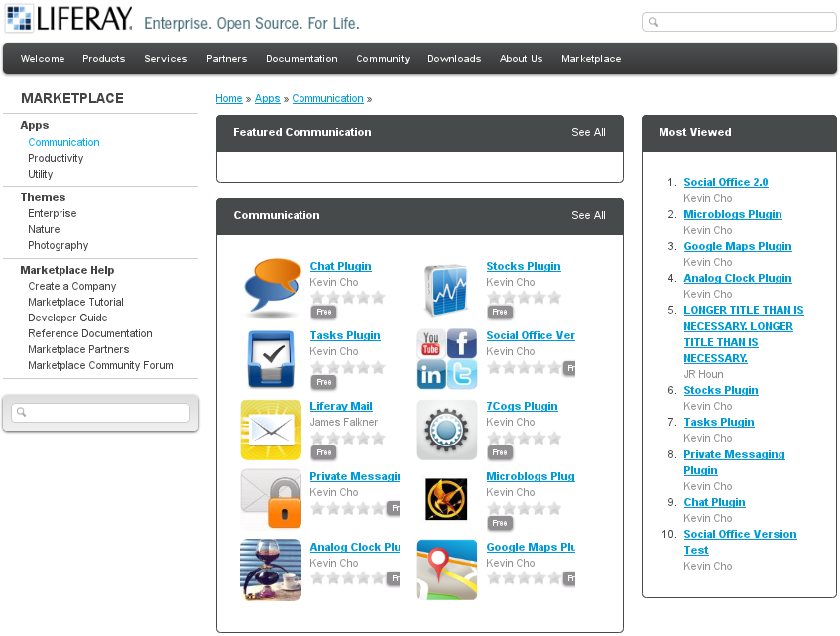Click the 7Cogs Plugin title link
This screenshot has width=840, height=636.
tap(522, 406)
